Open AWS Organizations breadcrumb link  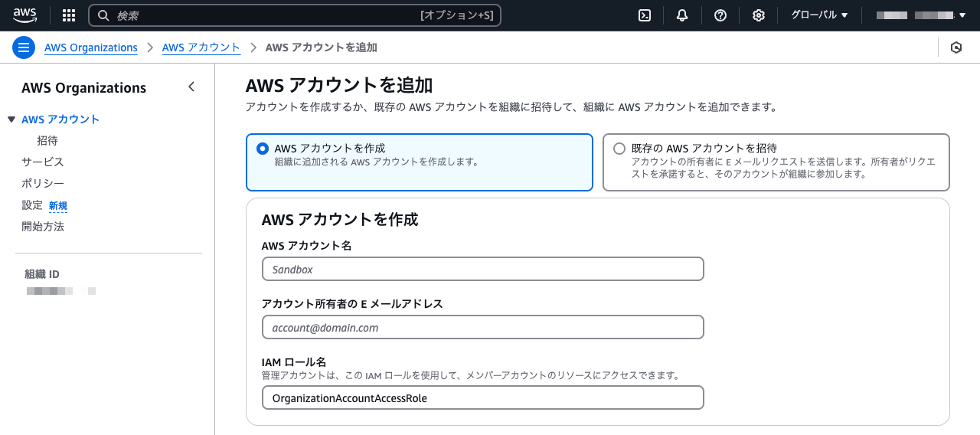click(91, 47)
